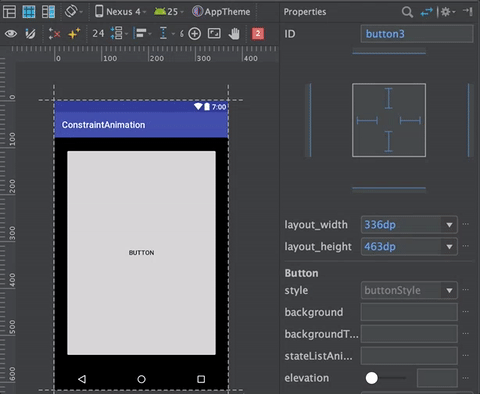Open layout_height resource picker ellipsis
Screen dimensions: 480x394
[x=466, y=246]
